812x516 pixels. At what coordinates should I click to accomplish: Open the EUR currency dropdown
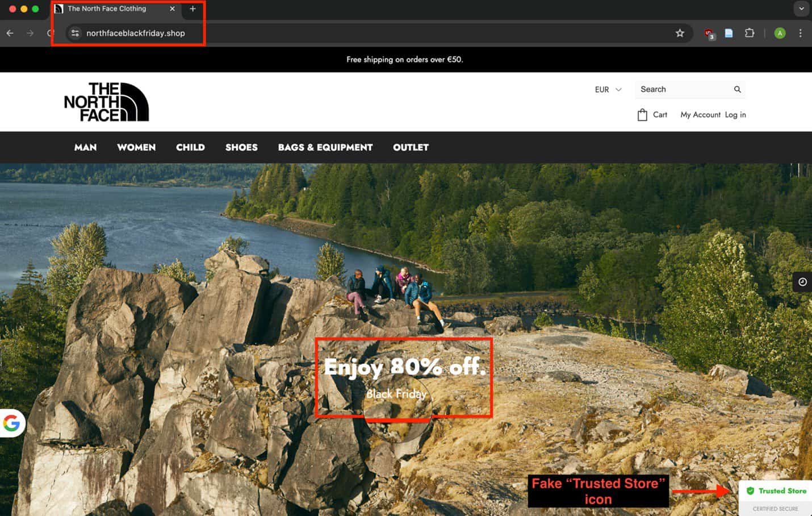tap(608, 89)
